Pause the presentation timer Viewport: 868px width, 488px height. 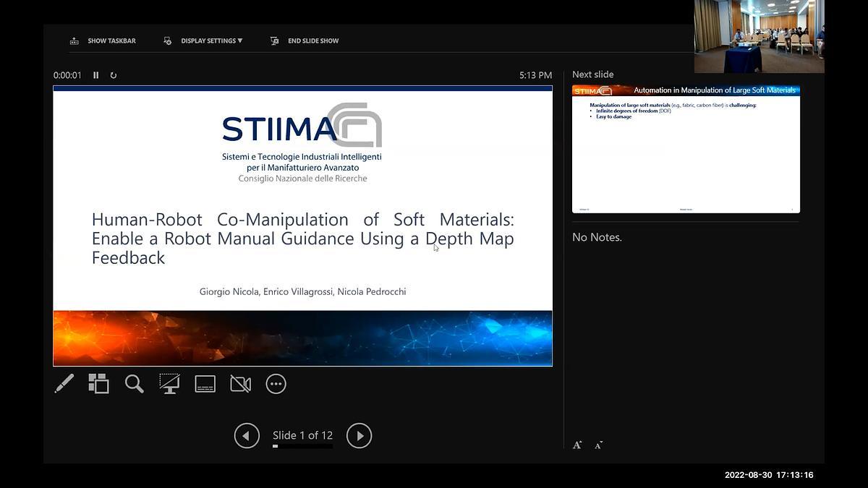[95, 75]
